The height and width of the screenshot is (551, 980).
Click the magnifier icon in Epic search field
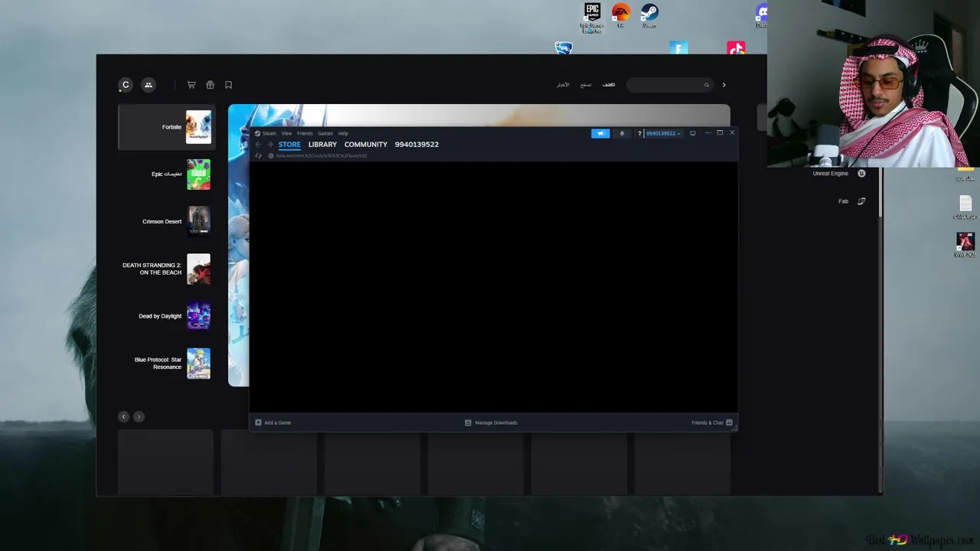(706, 85)
